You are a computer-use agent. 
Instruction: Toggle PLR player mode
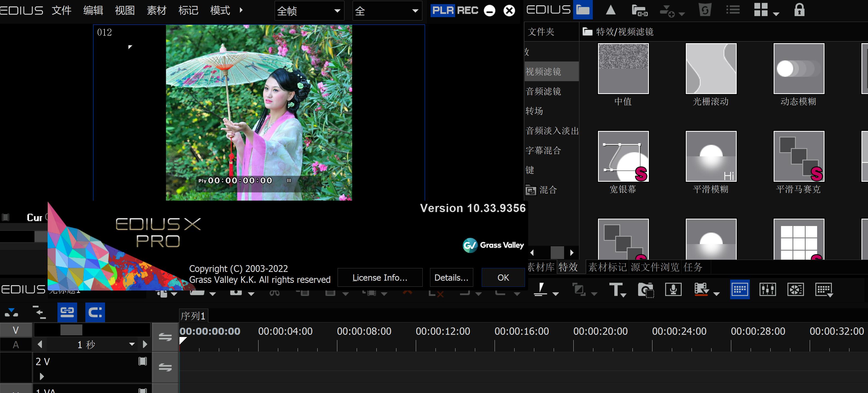(x=443, y=10)
